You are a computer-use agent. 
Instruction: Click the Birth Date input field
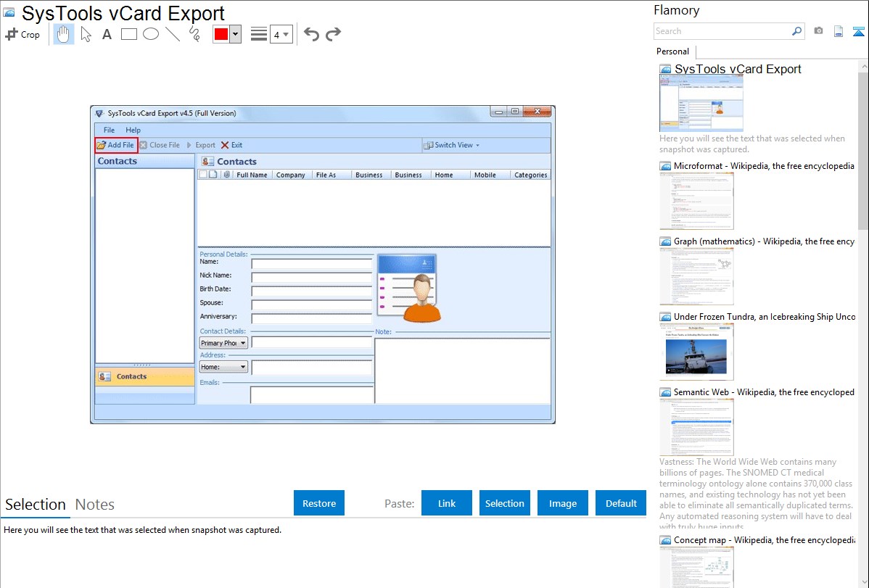pos(311,291)
